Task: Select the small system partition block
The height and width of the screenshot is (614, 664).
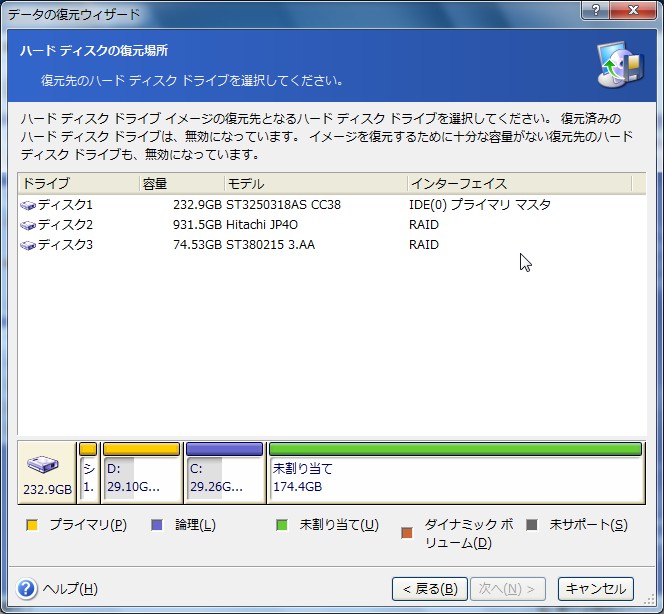Action: [88, 473]
